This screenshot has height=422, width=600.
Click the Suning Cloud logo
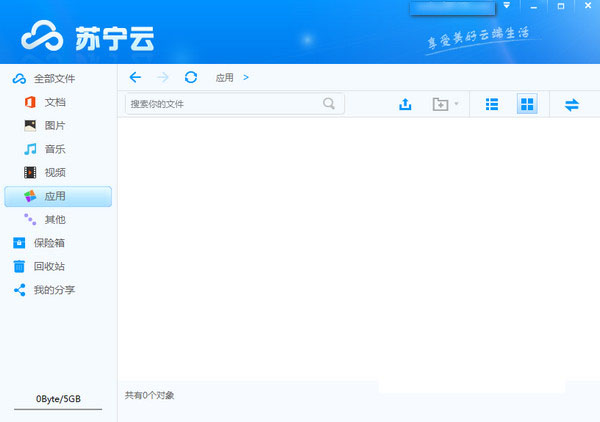pos(86,40)
